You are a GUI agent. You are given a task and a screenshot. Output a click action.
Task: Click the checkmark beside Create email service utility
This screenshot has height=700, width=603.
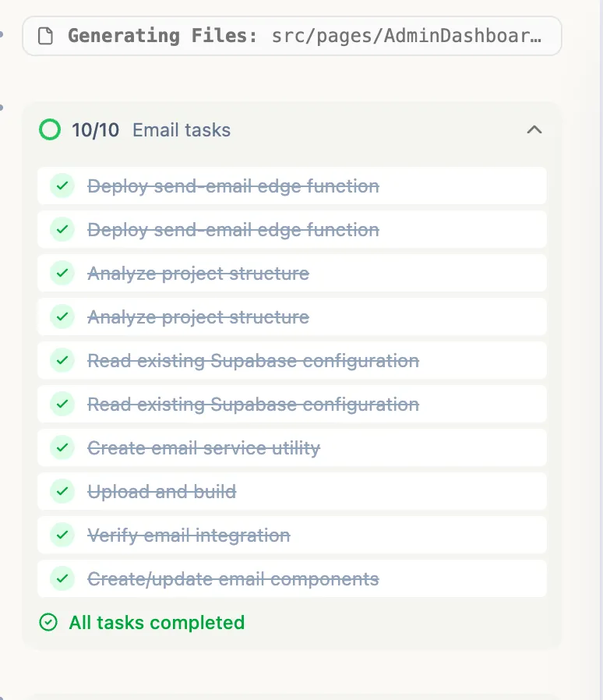pos(62,447)
